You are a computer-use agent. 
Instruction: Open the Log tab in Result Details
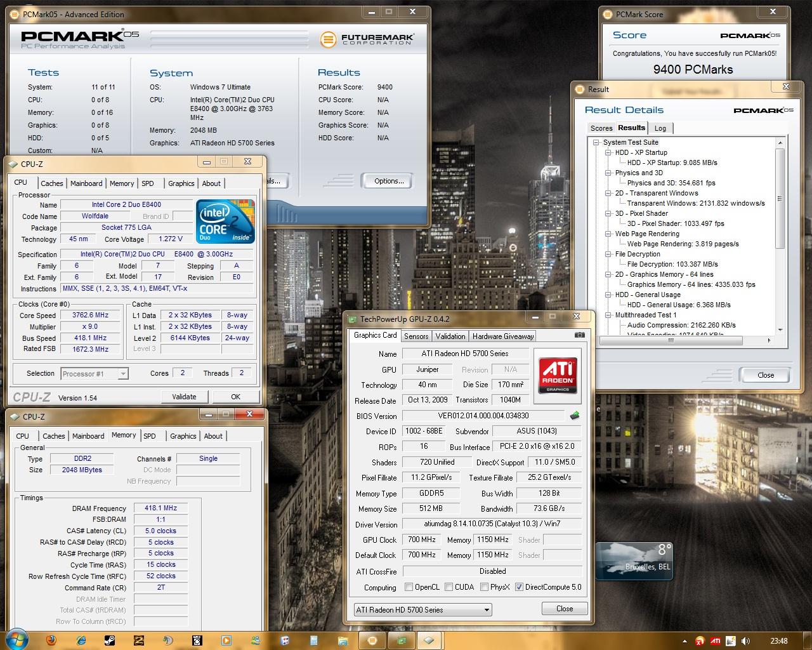660,128
